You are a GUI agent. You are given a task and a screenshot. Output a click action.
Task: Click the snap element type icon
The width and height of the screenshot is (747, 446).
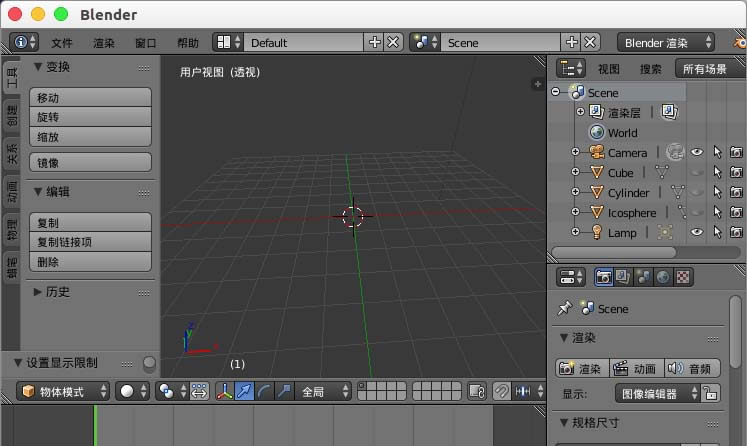[x=528, y=392]
